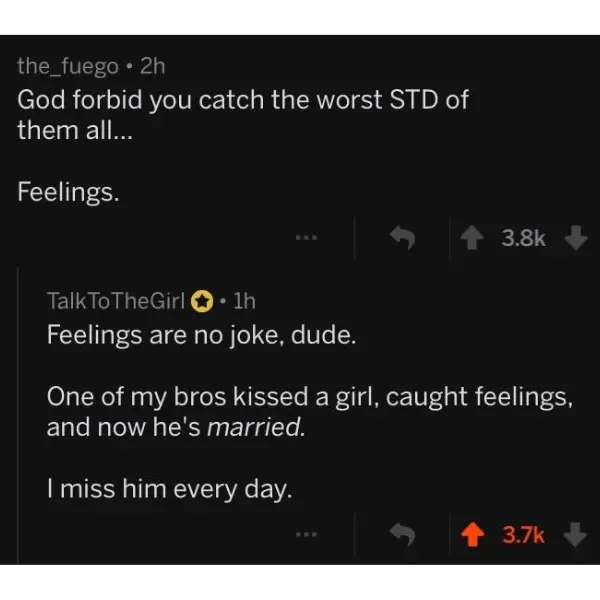Click the 3.8k score count
This screenshot has height=600, width=600.
pos(522,239)
